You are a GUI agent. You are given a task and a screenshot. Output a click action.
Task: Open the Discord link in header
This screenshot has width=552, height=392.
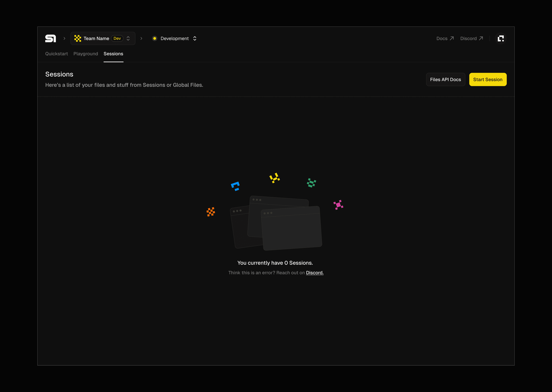point(471,38)
